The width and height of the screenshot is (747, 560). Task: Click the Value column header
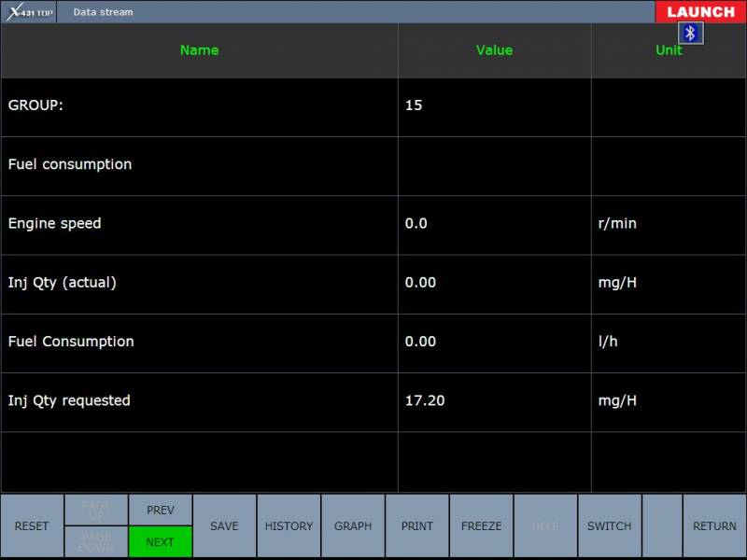[x=494, y=50]
